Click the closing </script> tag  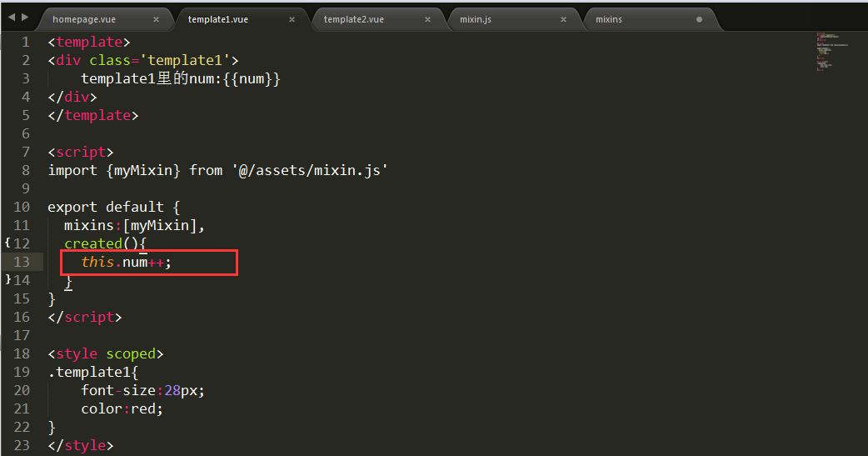pyautogui.click(x=85, y=317)
